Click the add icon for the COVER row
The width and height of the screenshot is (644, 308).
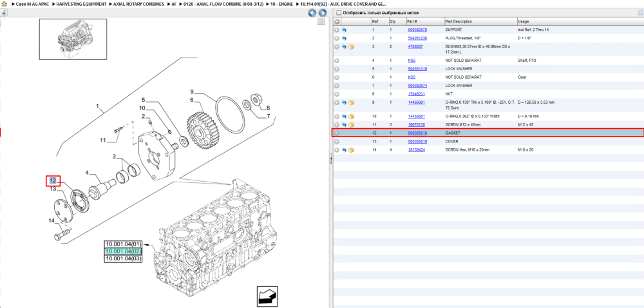[x=337, y=141]
